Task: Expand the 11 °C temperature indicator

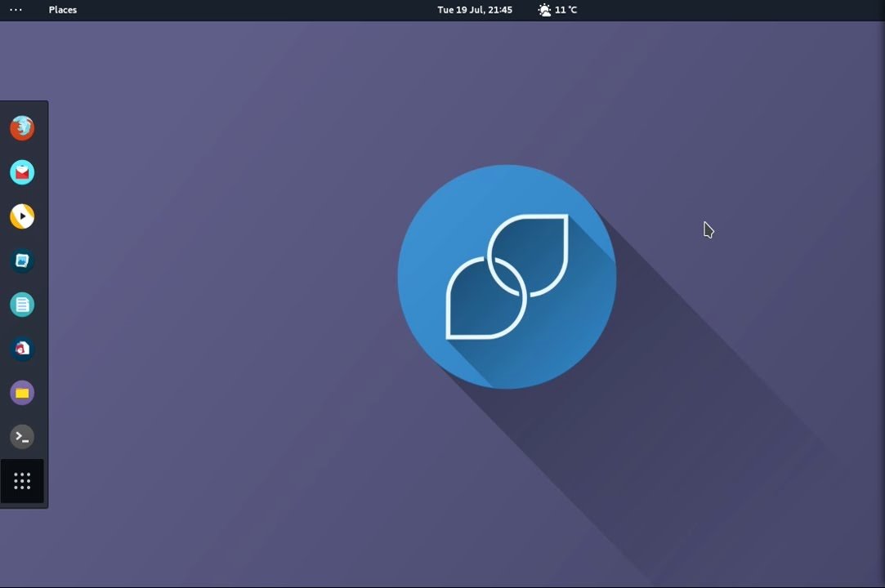Action: pyautogui.click(x=565, y=10)
